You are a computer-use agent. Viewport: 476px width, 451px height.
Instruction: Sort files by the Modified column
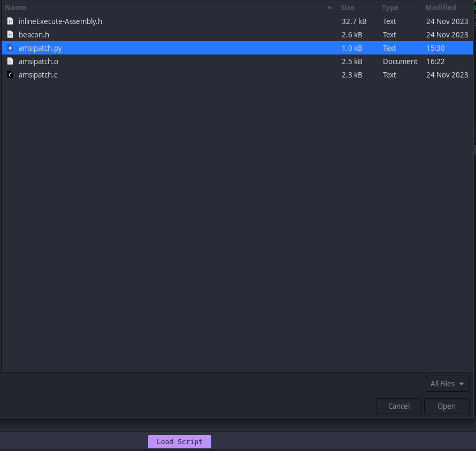440,7
